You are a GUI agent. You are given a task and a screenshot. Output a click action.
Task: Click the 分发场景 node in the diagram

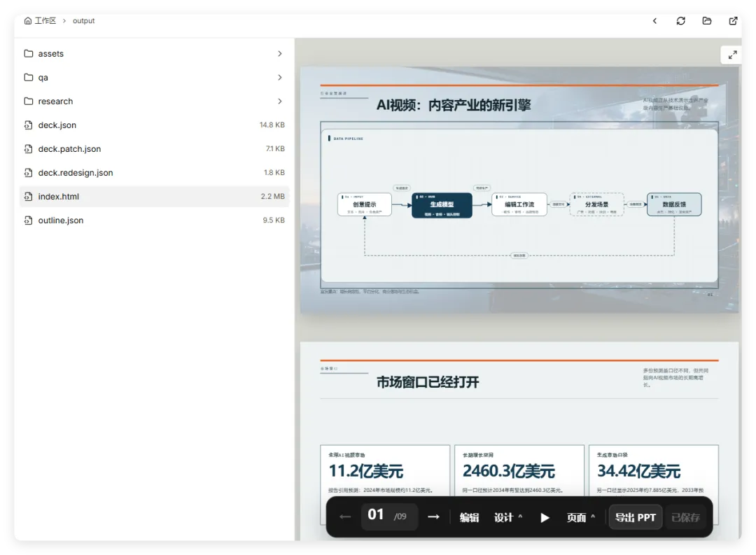click(597, 205)
